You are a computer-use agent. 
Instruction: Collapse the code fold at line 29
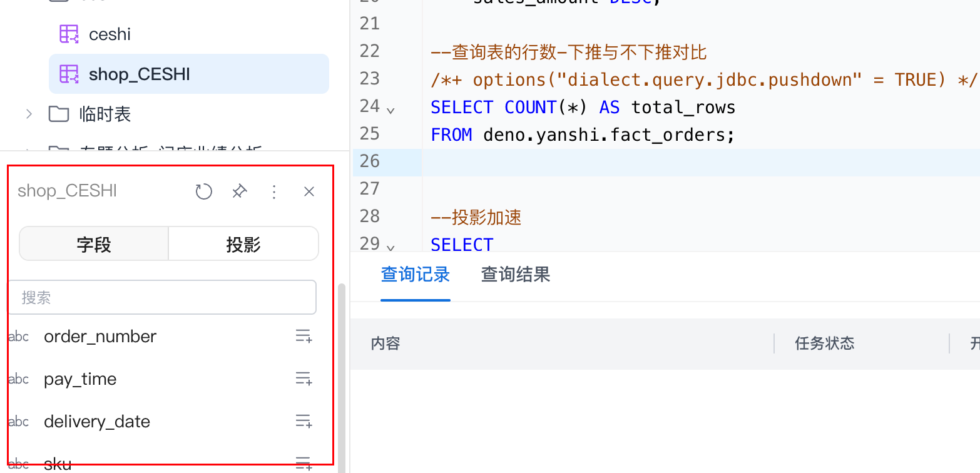391,248
